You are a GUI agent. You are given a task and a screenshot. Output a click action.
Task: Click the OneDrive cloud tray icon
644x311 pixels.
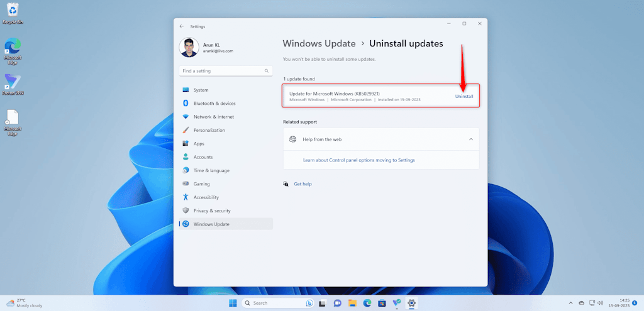(581, 303)
